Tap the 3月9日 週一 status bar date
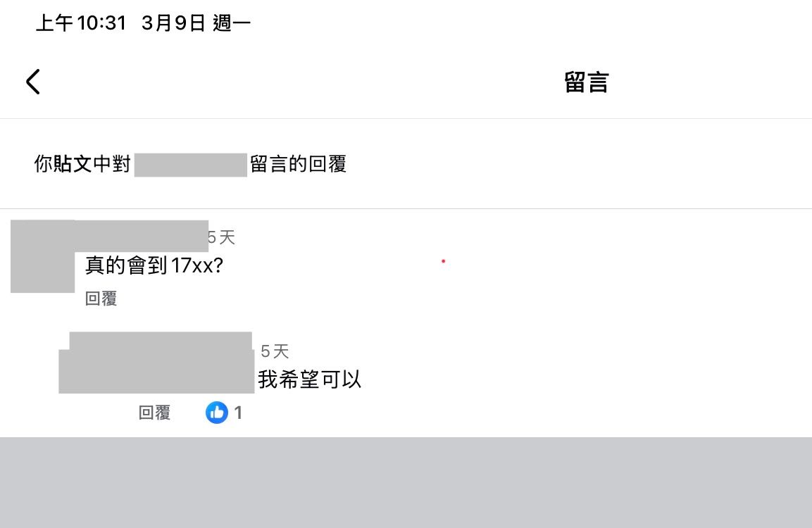 pos(196,23)
